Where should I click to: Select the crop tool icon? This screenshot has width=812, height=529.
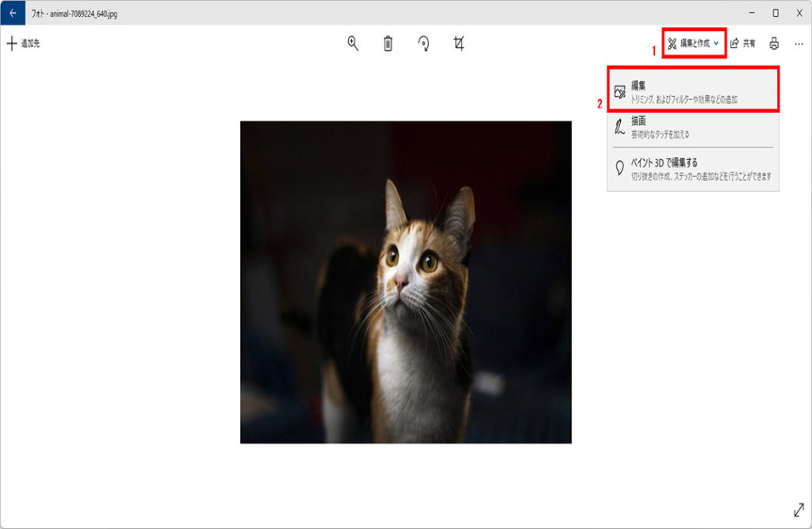pos(458,44)
